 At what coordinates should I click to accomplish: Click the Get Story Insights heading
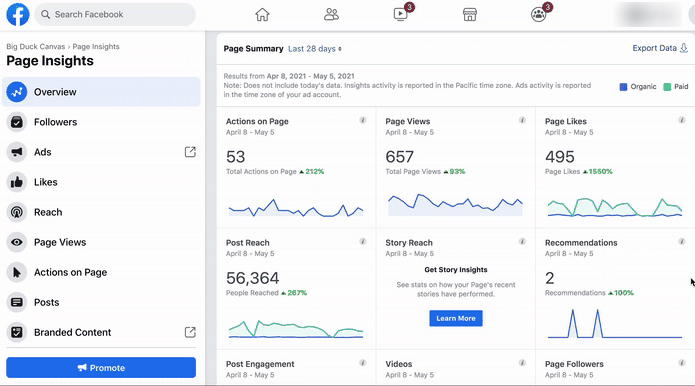point(456,269)
